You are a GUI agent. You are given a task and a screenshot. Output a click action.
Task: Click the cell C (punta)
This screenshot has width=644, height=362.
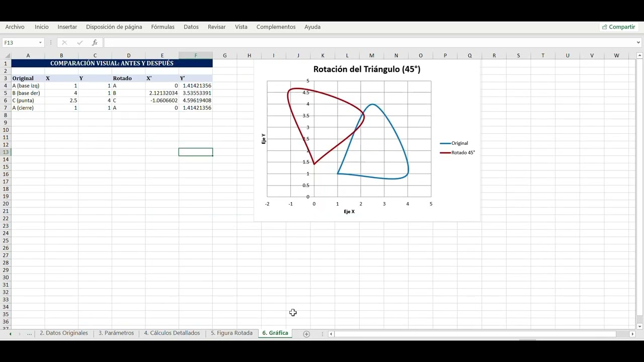(28, 101)
